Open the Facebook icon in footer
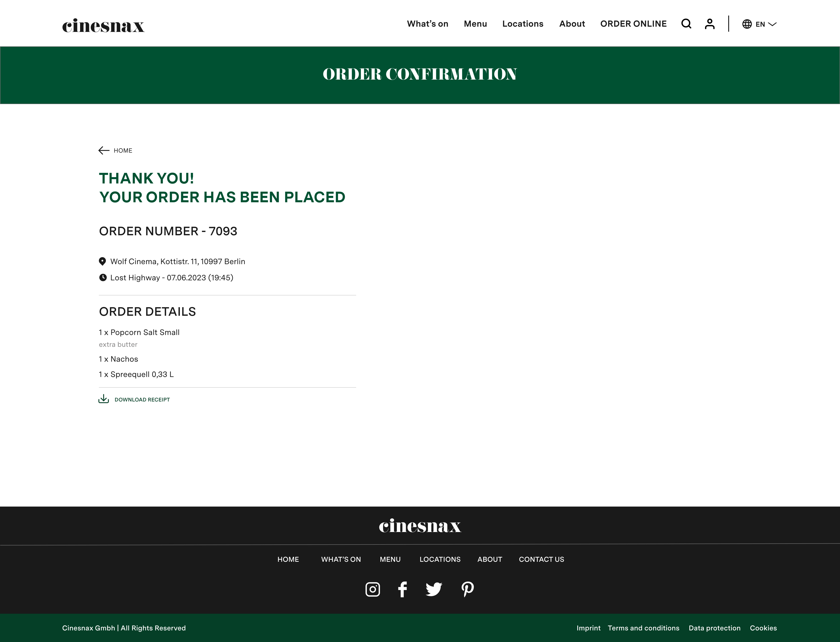This screenshot has height=642, width=840. click(x=402, y=589)
